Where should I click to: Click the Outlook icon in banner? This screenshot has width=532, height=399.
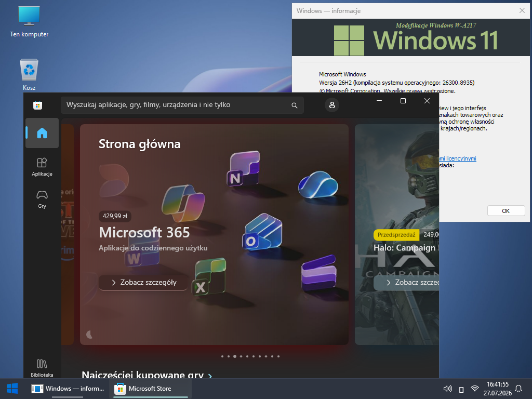click(262, 232)
